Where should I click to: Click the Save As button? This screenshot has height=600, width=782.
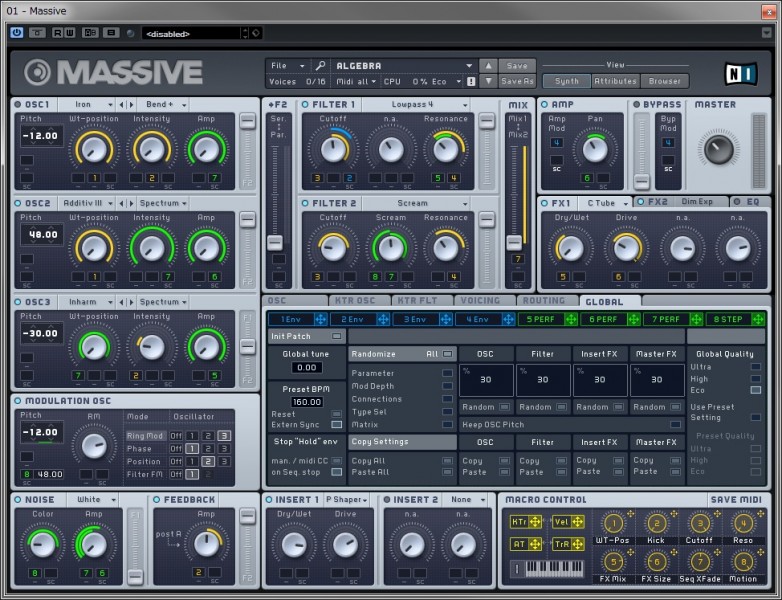(x=517, y=81)
